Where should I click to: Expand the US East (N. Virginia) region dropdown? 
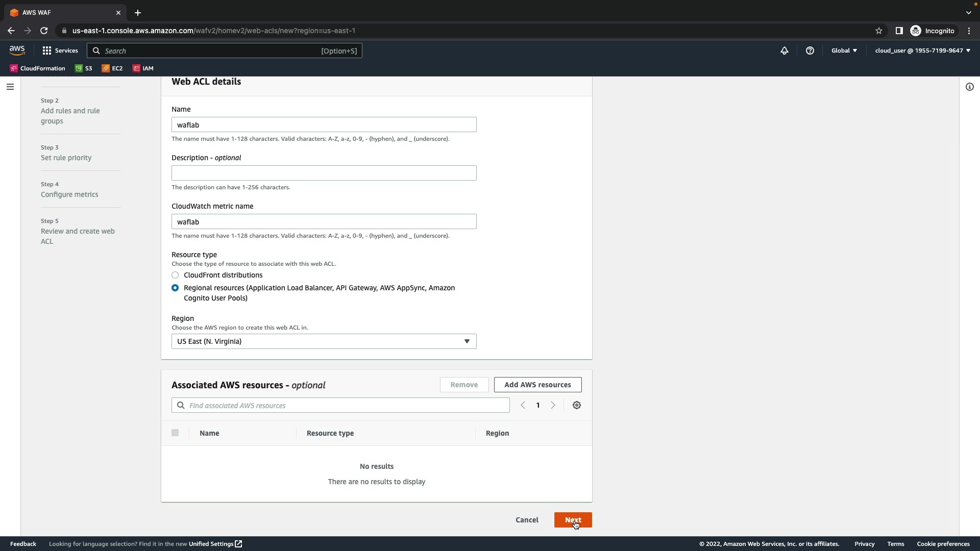(x=324, y=341)
